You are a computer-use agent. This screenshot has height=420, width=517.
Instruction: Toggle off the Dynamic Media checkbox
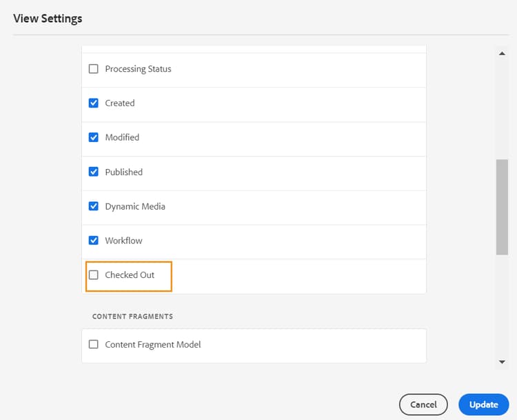(x=94, y=206)
